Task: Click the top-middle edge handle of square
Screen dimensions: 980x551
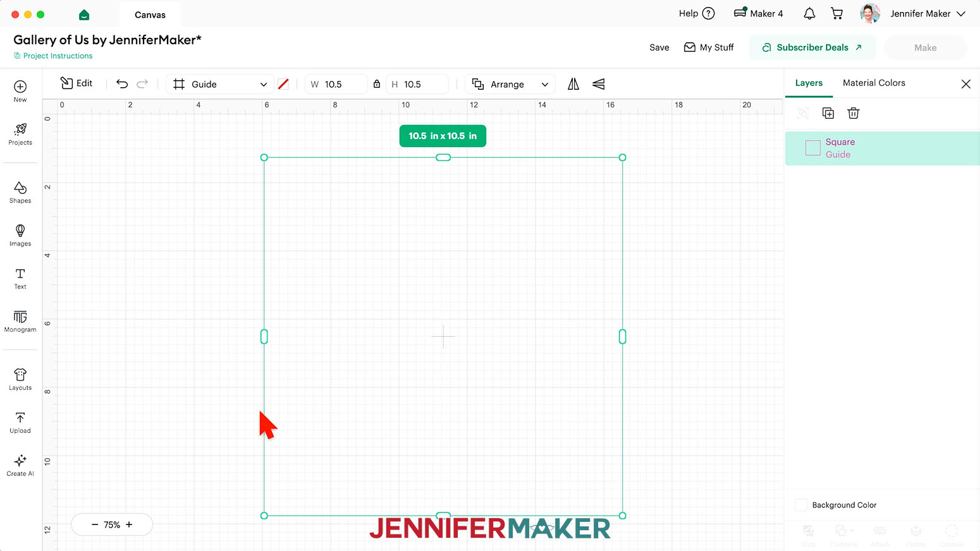Action: [443, 157]
